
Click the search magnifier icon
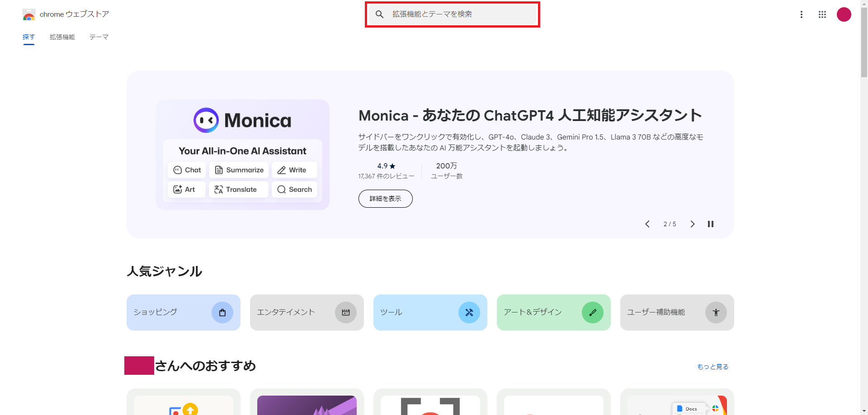(380, 14)
